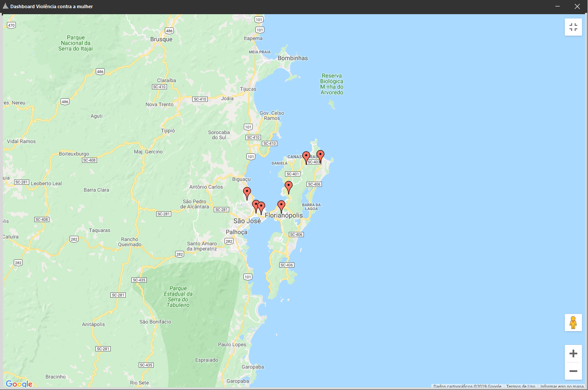
Task: Click the Santo Amaro da Imperatriz label
Action: (x=202, y=246)
